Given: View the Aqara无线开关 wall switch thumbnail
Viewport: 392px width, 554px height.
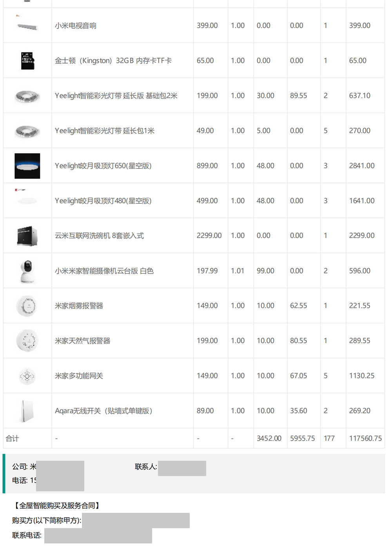Looking at the screenshot, I should 27,411.
